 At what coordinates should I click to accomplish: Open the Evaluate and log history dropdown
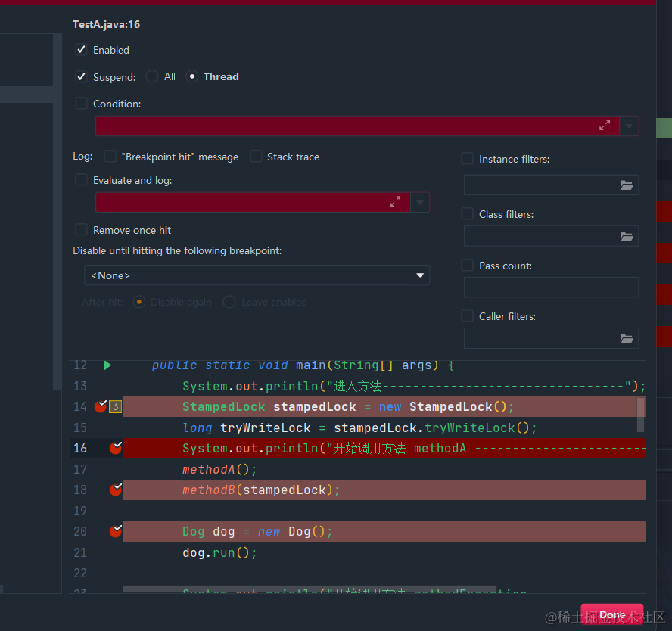420,202
